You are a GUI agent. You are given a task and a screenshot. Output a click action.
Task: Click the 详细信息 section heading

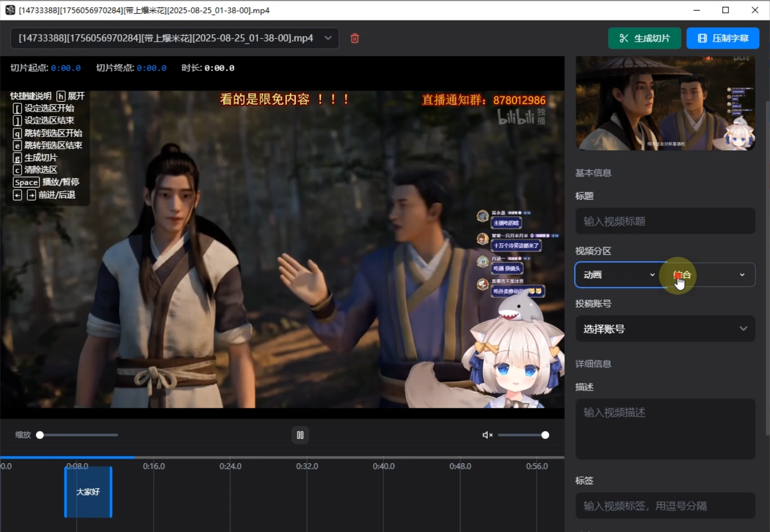click(x=593, y=363)
